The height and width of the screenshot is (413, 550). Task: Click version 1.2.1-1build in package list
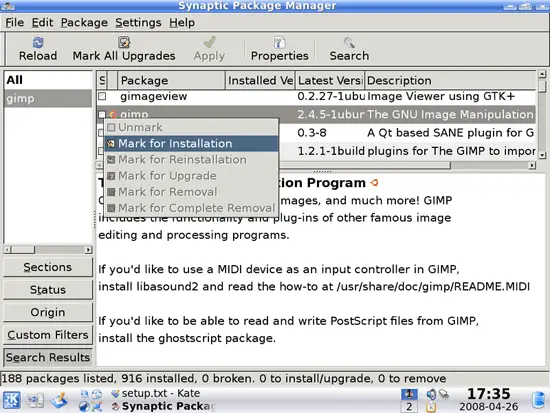331,151
